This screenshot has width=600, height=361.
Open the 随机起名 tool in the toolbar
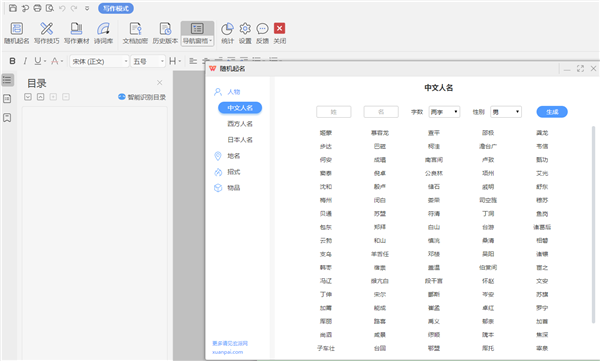click(16, 33)
